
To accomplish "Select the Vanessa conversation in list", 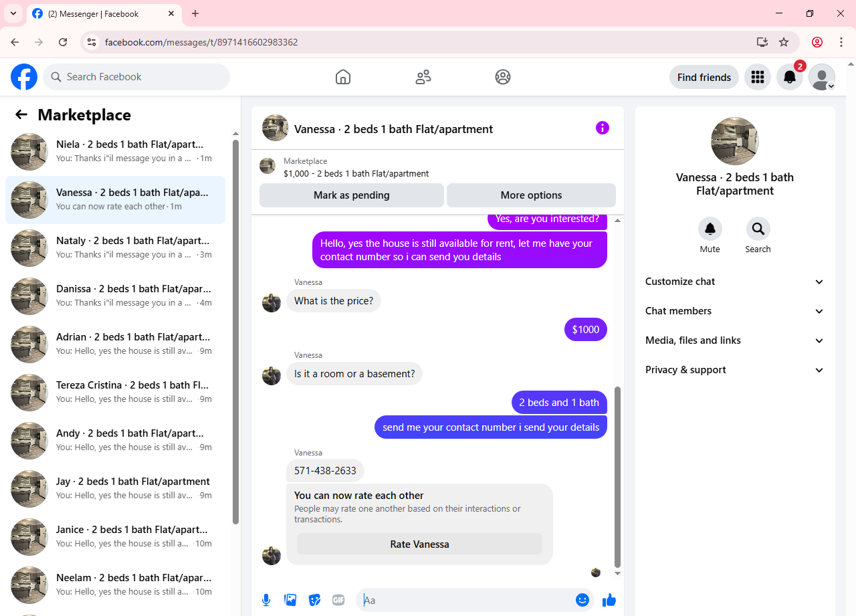I will pyautogui.click(x=115, y=200).
